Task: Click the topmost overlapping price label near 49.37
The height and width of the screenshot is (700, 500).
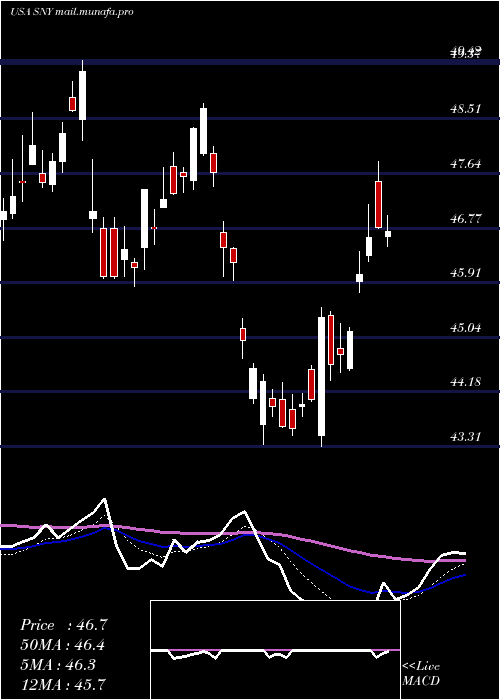Action: pos(466,52)
